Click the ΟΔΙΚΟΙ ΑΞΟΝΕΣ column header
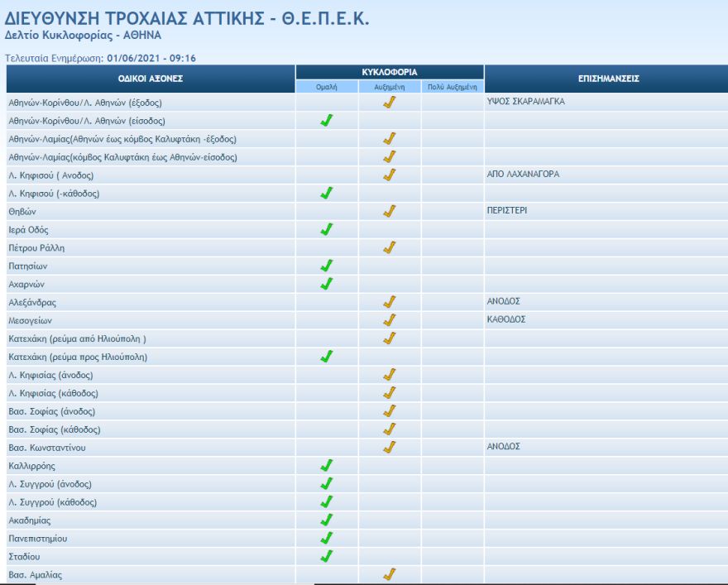728x585 pixels. [x=151, y=79]
